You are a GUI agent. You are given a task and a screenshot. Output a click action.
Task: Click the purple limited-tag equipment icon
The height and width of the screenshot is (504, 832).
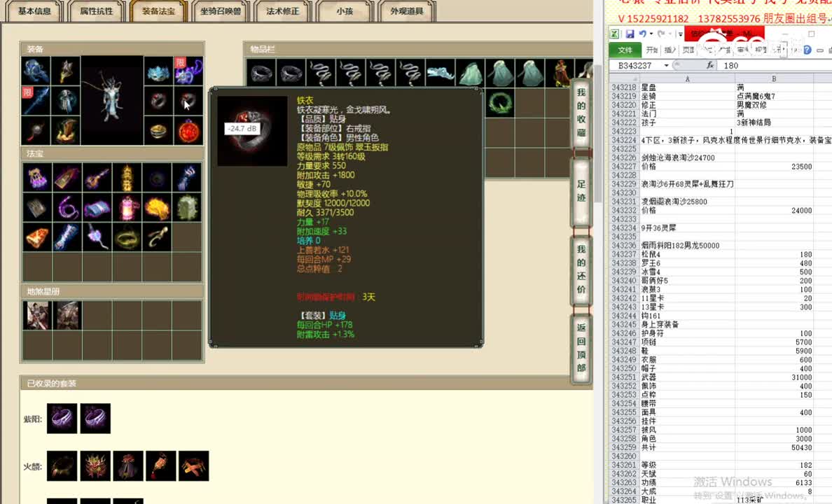[188, 71]
